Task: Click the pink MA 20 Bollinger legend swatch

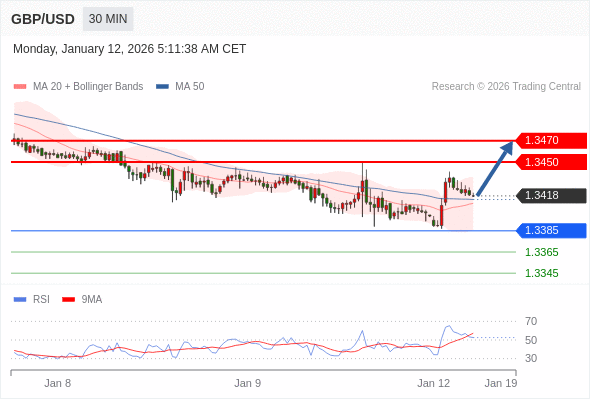Action: (x=20, y=87)
